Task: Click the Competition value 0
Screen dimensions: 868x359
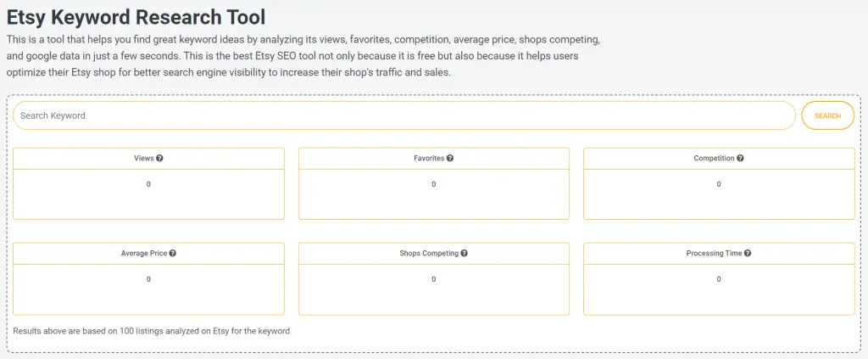Action: (719, 184)
